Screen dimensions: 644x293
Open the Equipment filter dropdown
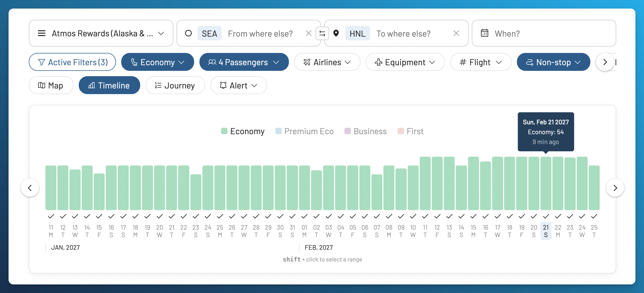tap(405, 62)
